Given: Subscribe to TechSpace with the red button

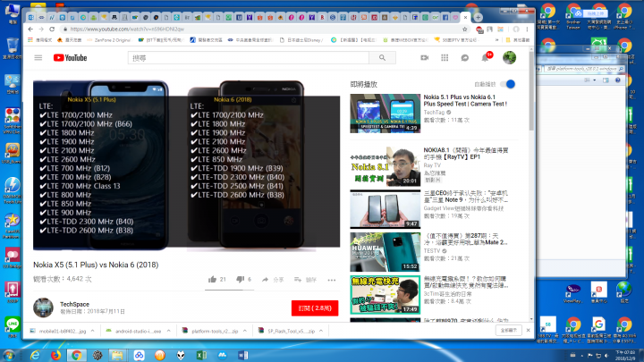Looking at the screenshot, I should click(x=315, y=308).
